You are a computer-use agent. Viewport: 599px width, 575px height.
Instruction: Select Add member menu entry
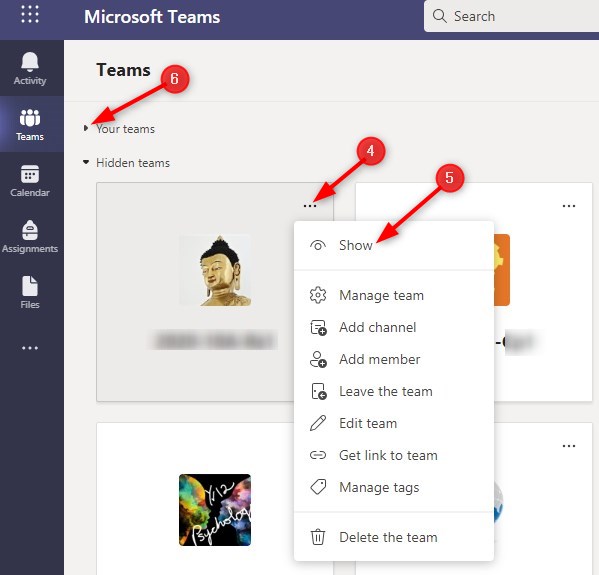coord(394,360)
